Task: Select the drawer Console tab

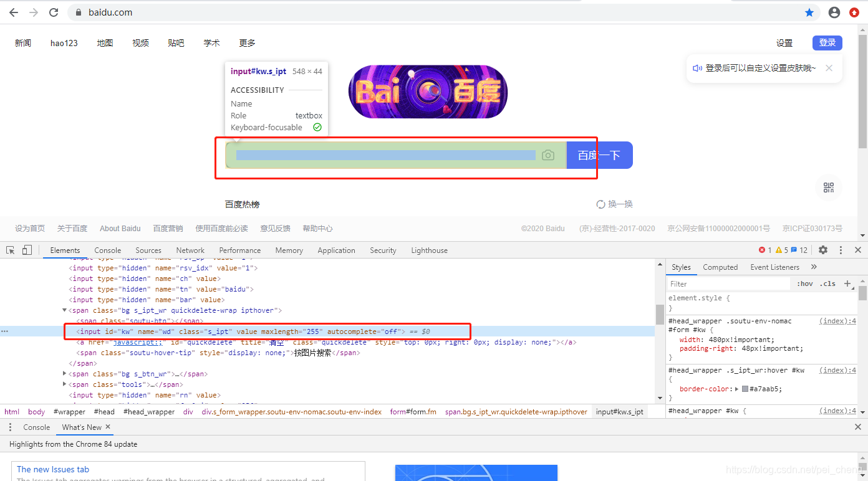Action: click(36, 427)
